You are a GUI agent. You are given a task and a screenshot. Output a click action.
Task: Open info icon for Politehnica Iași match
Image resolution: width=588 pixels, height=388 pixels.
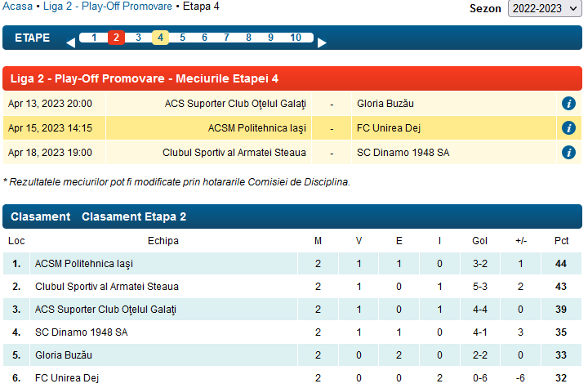coord(569,128)
